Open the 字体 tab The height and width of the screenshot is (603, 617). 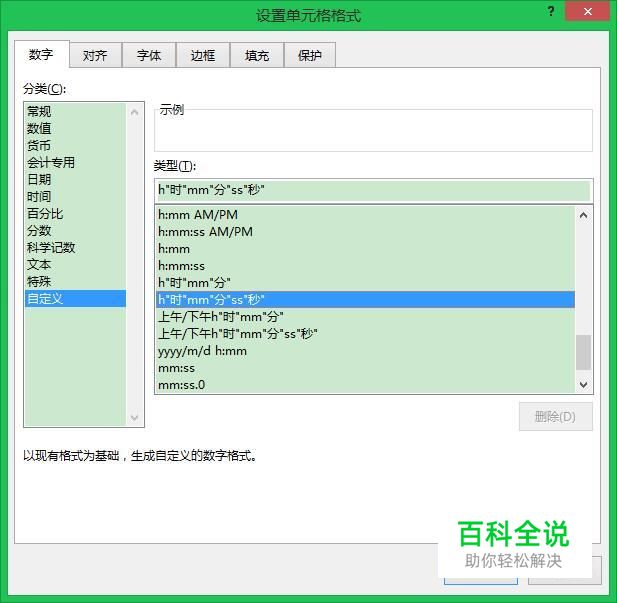click(149, 55)
